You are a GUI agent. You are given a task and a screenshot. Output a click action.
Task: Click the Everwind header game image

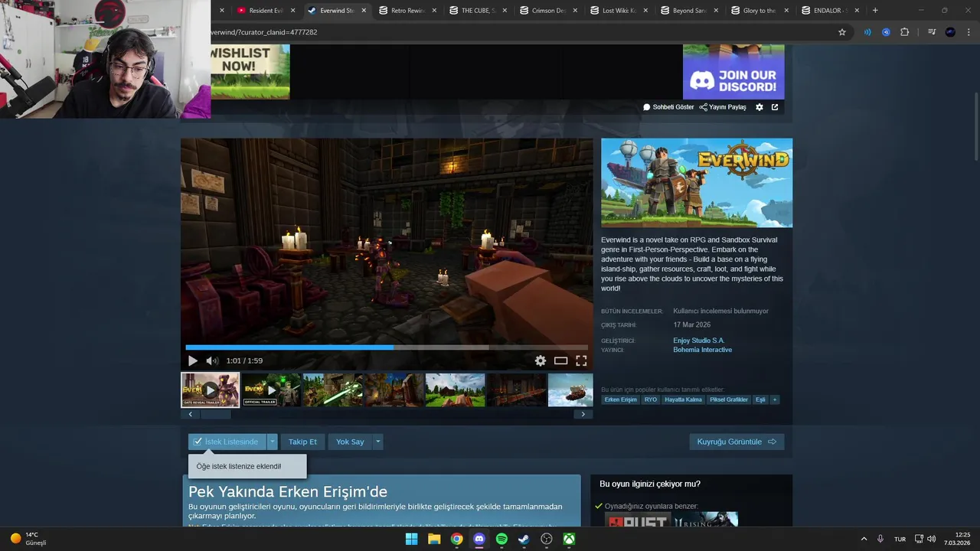point(697,183)
